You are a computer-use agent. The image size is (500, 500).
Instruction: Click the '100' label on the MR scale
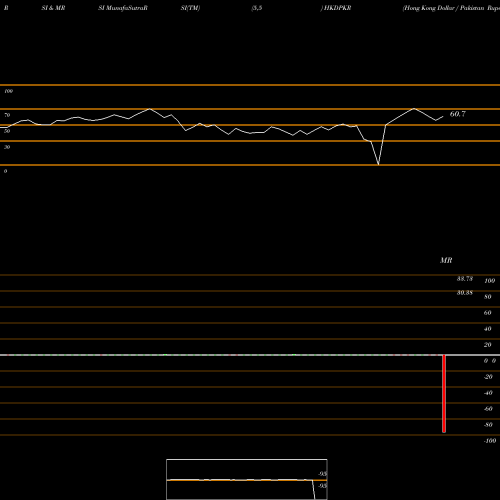[x=489, y=281]
